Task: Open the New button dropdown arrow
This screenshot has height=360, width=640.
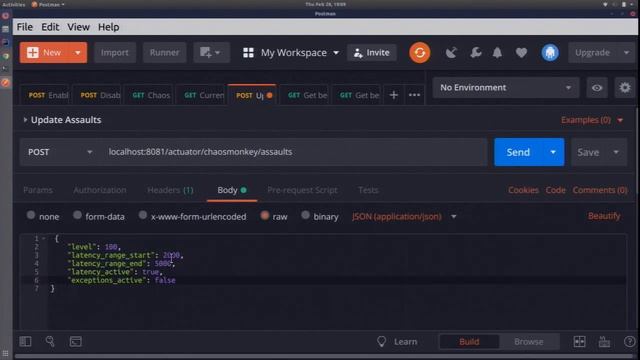Action: point(78,53)
